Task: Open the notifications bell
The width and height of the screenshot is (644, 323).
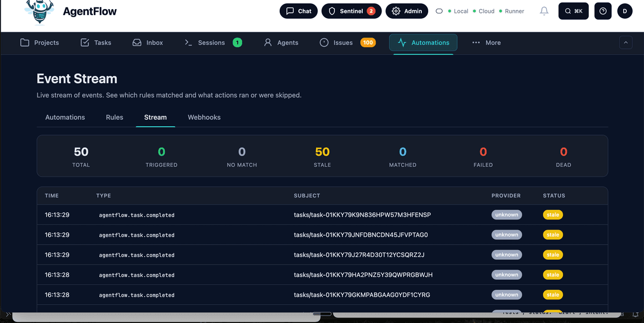Action: [x=544, y=11]
